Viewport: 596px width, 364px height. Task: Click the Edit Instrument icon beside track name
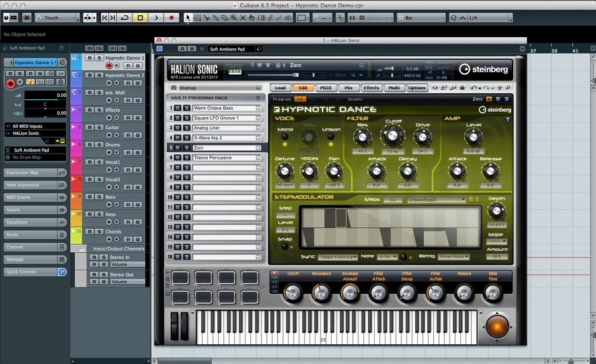point(62,62)
